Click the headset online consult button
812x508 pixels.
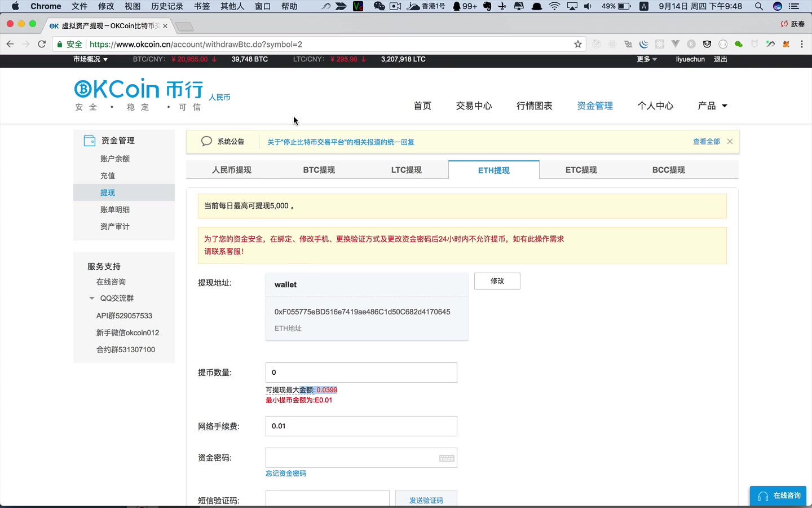[x=778, y=496]
